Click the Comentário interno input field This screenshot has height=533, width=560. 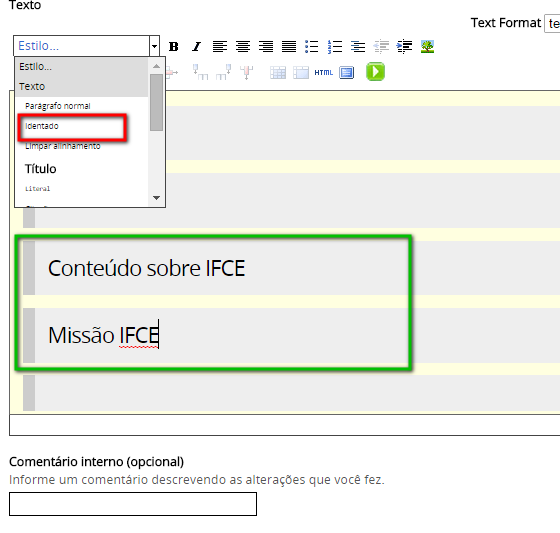[x=133, y=504]
